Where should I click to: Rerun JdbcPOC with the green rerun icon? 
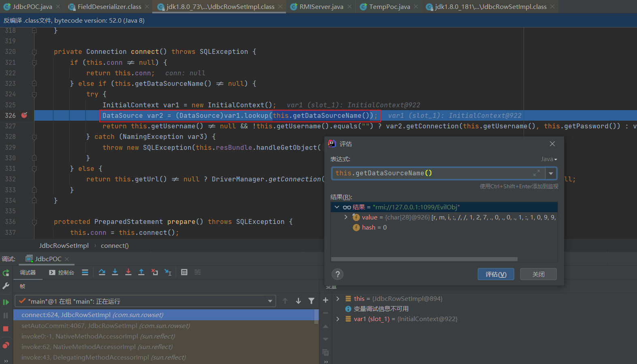pos(6,273)
